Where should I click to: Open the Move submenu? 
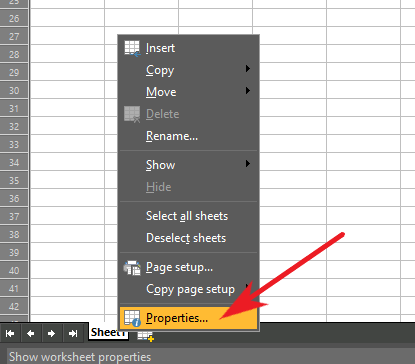coord(189,92)
